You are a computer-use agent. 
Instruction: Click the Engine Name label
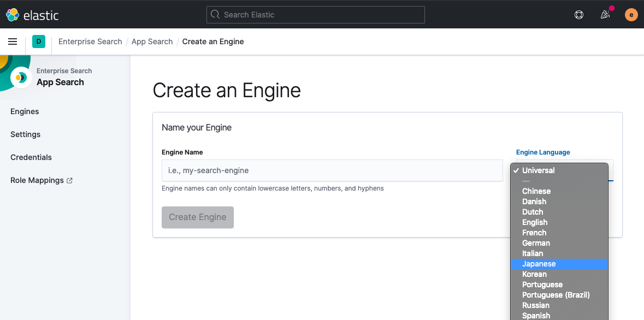[182, 152]
